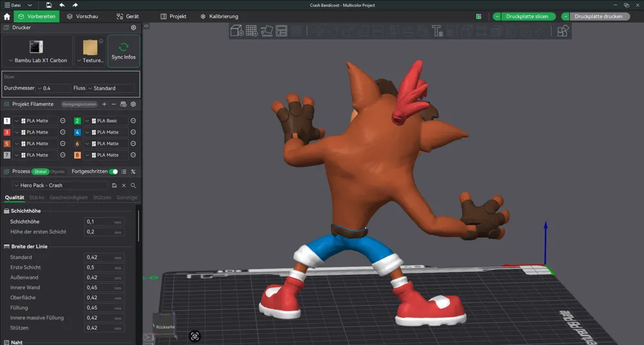
Task: Redo the last action
Action: pyautogui.click(x=75, y=5)
